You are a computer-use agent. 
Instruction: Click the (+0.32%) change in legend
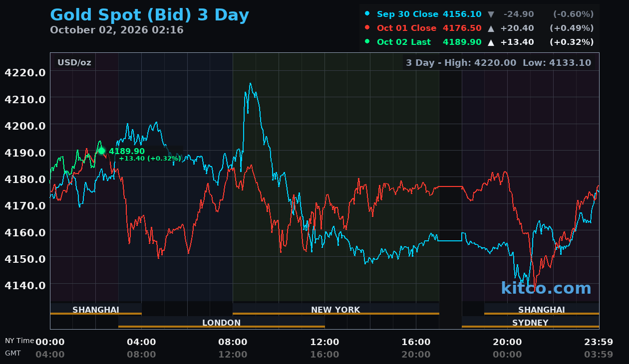point(572,42)
